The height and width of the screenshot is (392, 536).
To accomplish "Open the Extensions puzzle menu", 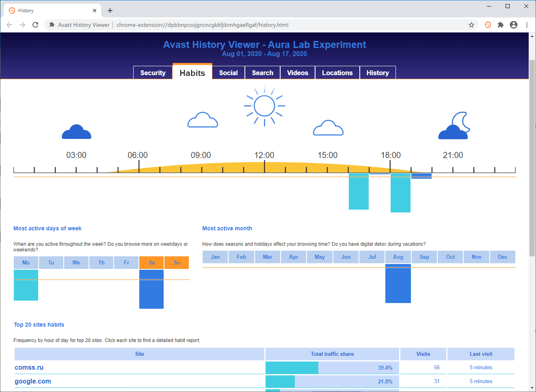I will point(501,25).
